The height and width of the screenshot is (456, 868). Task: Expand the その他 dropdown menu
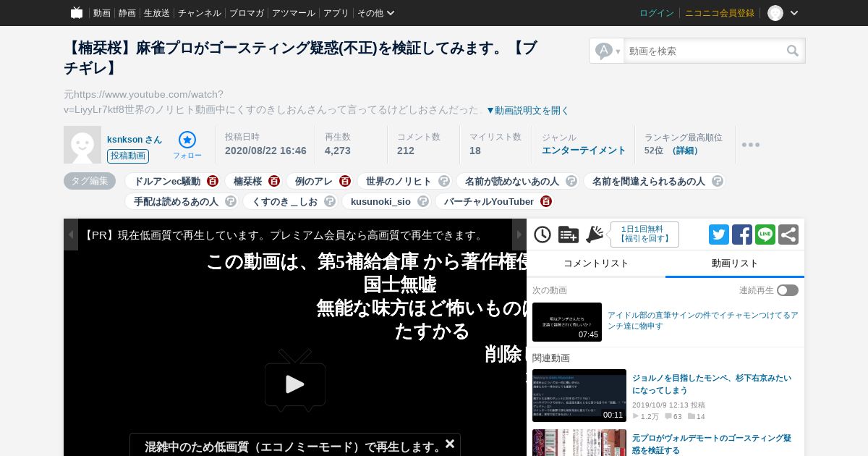376,13
